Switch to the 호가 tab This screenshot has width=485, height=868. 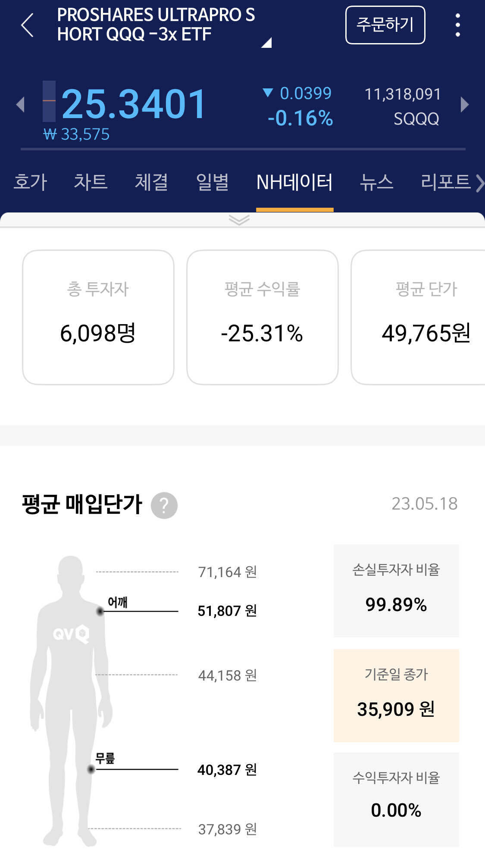pos(30,182)
